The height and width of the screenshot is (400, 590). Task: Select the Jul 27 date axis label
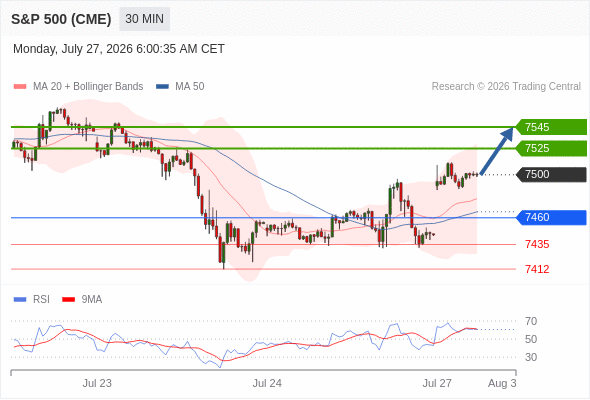437,383
